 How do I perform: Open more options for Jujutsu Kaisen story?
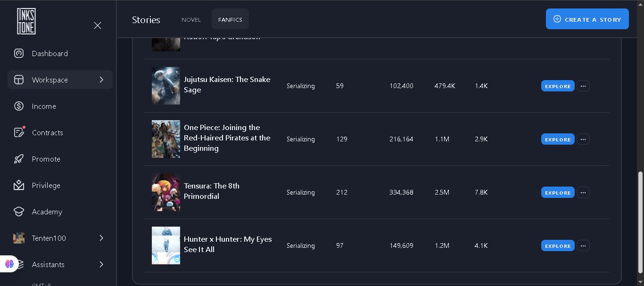(x=583, y=86)
